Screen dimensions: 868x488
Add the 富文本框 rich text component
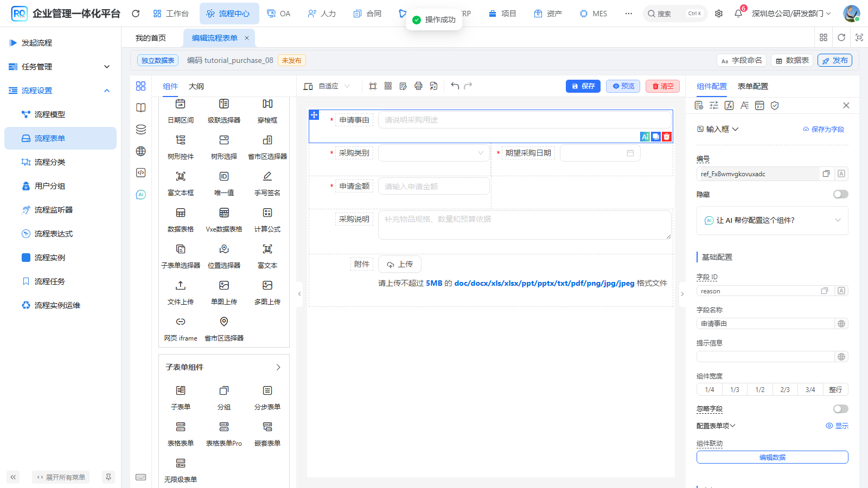pyautogui.click(x=181, y=183)
